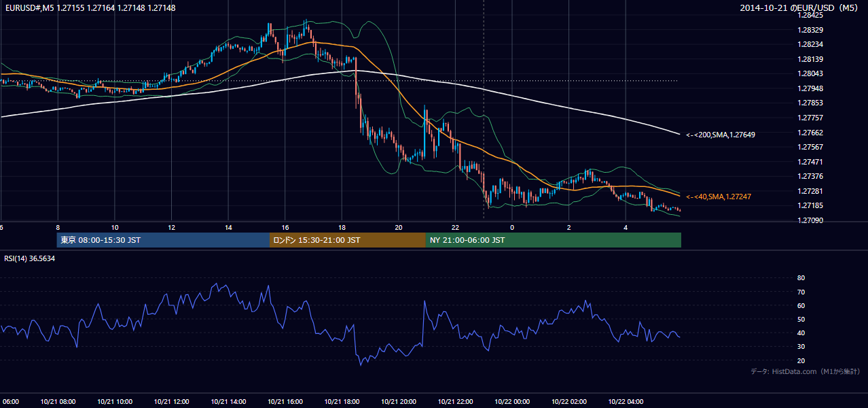Click price axis value 1.28329
Viewport: 868px width, 408px height.
click(x=810, y=30)
